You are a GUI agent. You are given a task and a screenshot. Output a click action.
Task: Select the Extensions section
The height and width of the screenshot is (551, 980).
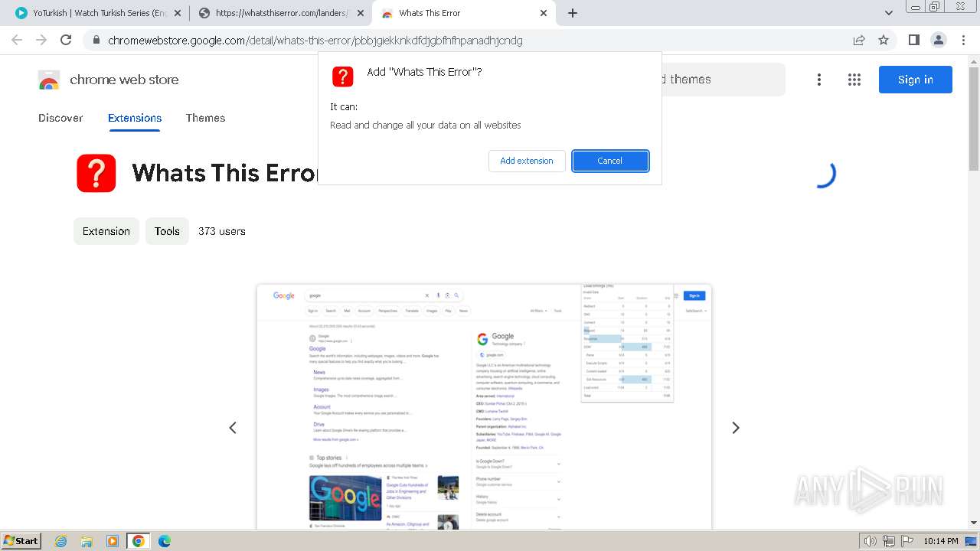point(135,118)
